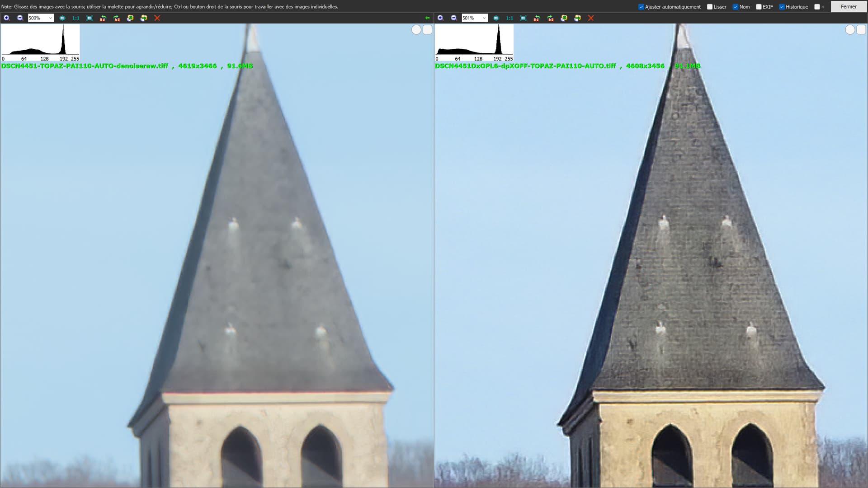Close left image with red X
Image resolution: width=868 pixels, height=488 pixels.
click(x=157, y=18)
